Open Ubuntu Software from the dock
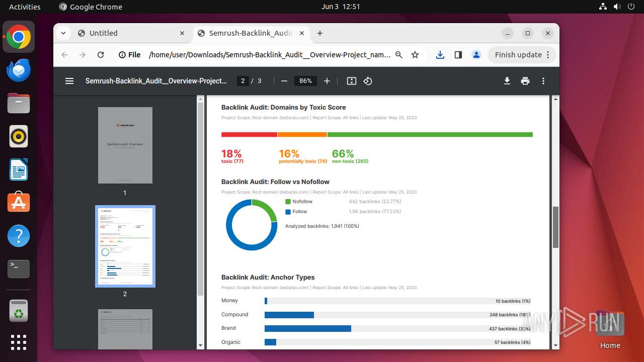Screen dimensions: 644x362 (19, 203)
